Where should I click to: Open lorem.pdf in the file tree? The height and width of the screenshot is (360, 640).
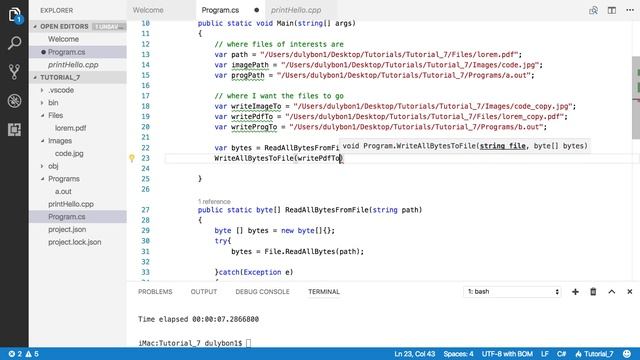70,128
